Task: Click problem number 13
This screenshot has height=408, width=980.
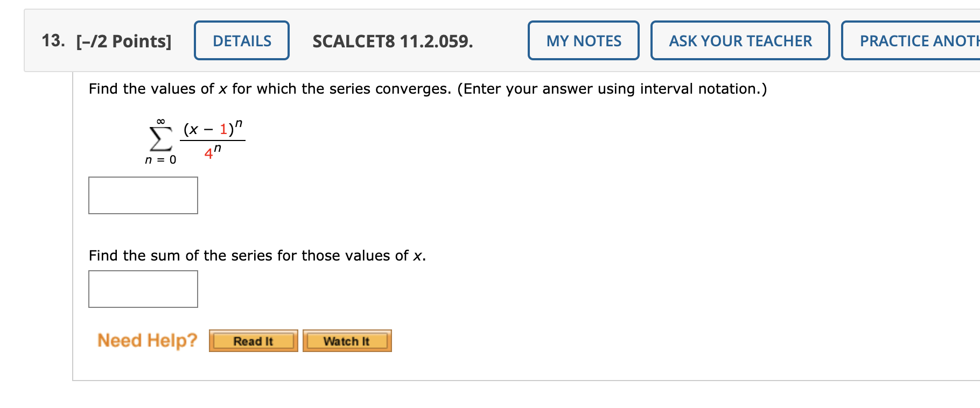Action: point(53,40)
